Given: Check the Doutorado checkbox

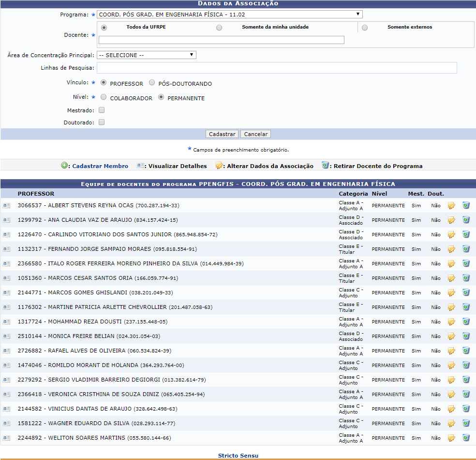Looking at the screenshot, I should coord(102,122).
